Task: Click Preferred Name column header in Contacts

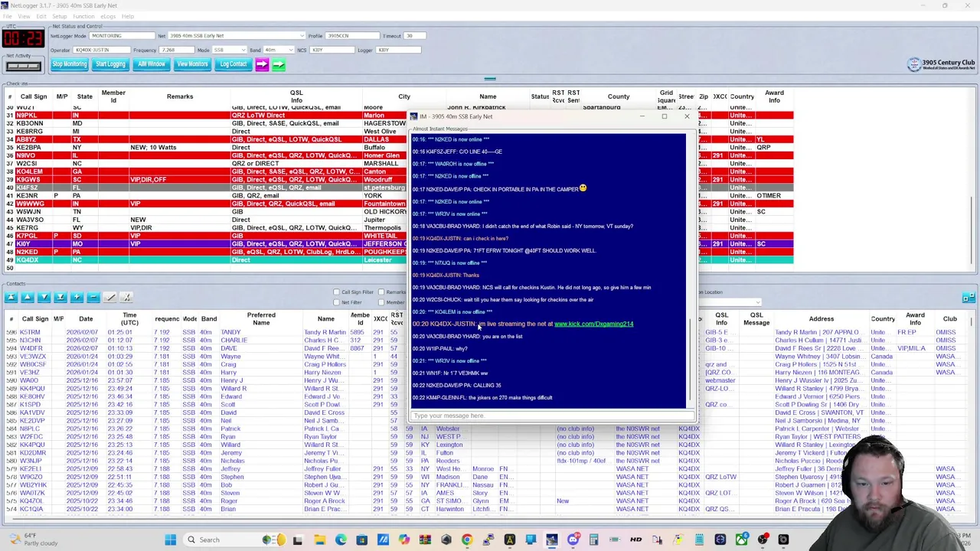Action: click(261, 318)
